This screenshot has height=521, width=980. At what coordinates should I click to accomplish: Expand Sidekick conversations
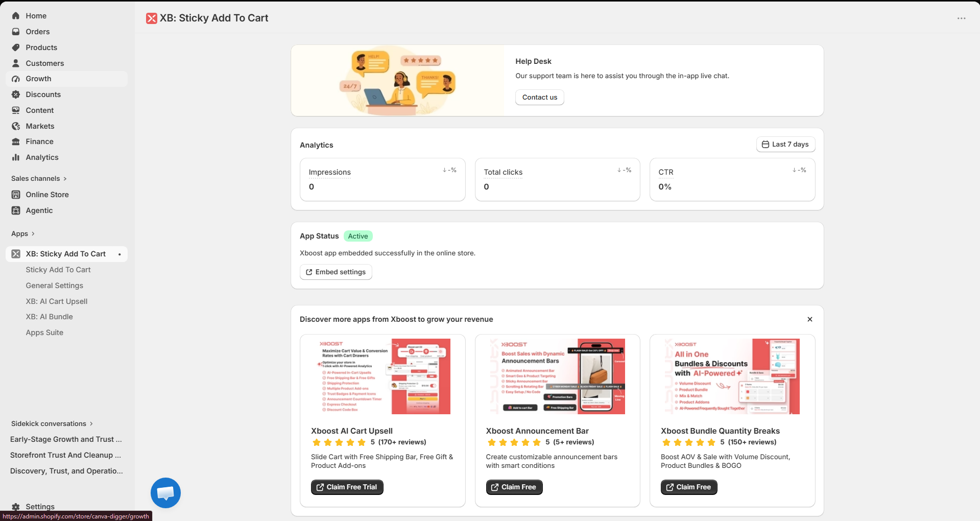(x=52, y=423)
